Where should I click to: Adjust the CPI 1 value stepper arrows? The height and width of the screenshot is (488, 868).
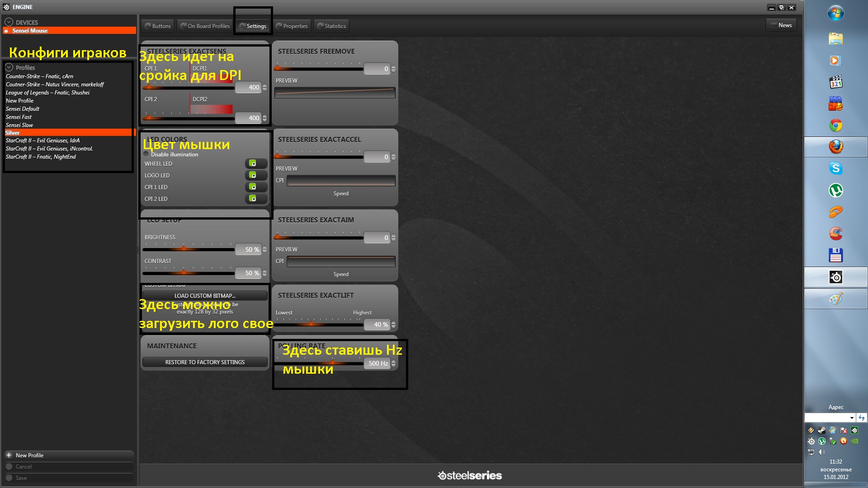click(264, 87)
